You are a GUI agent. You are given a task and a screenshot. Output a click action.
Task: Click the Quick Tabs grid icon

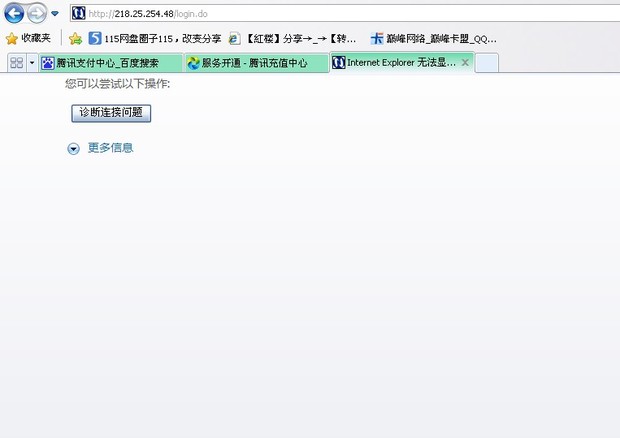(x=16, y=62)
